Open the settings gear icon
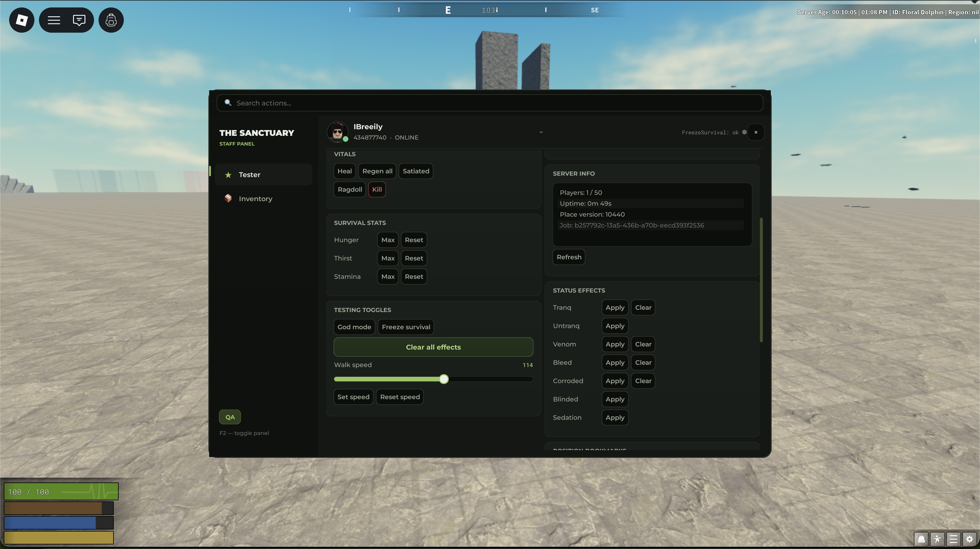The width and height of the screenshot is (980, 549). (x=969, y=539)
